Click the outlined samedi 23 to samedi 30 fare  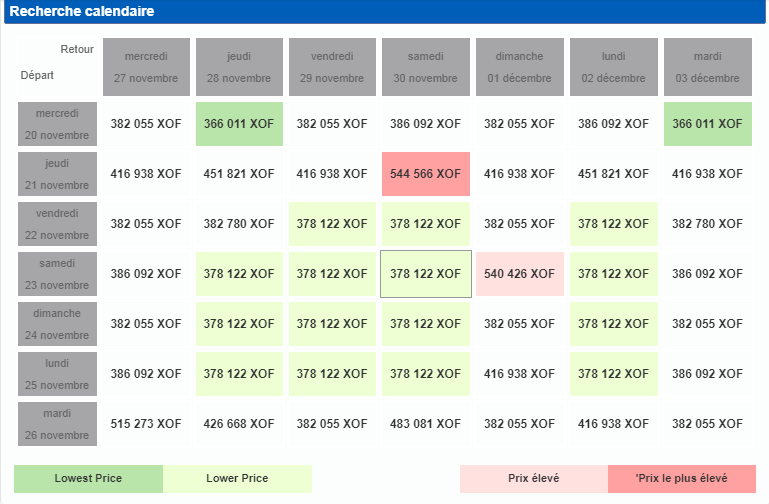[425, 274]
